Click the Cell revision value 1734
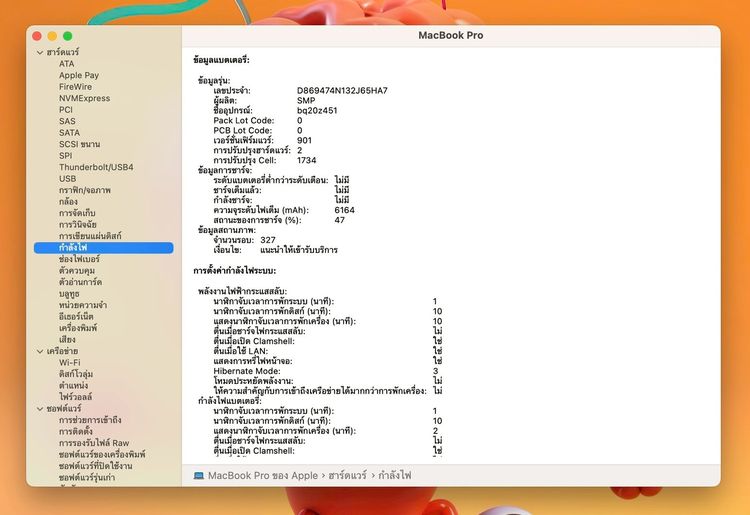The image size is (750, 515). point(306,161)
